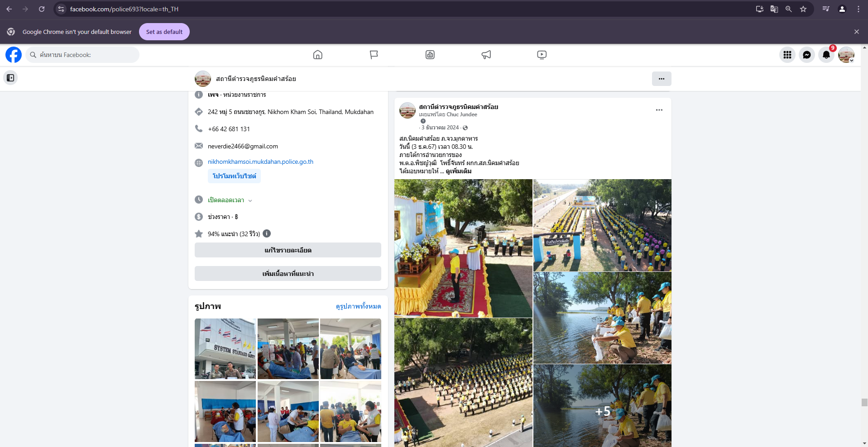
Task: Click the Facebook search field
Action: (x=84, y=55)
